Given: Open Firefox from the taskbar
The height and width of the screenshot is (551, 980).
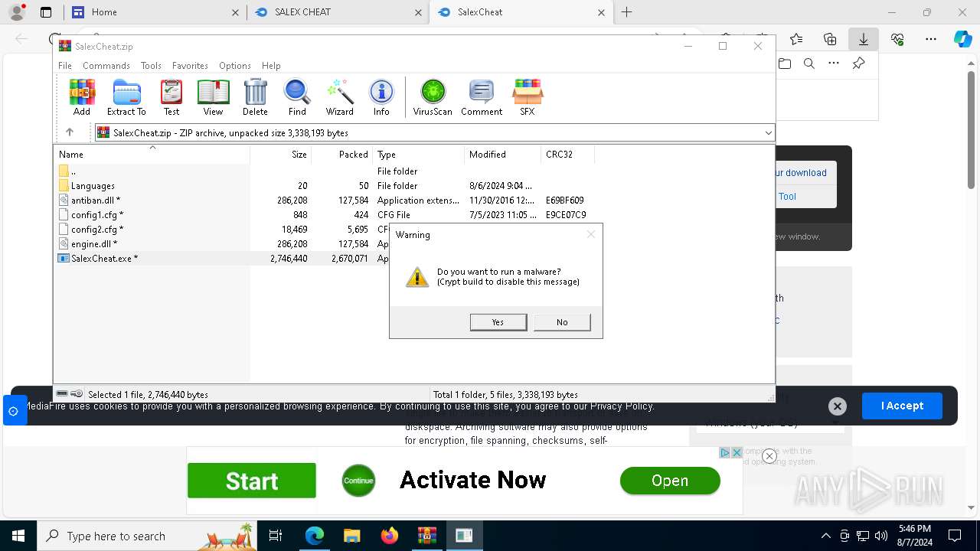Looking at the screenshot, I should 389,536.
